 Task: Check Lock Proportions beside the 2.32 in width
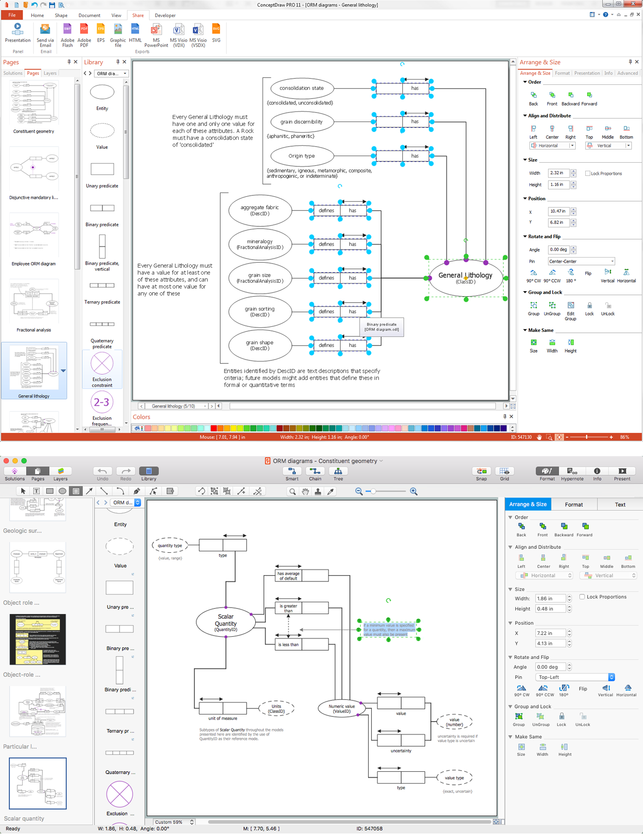coord(588,173)
